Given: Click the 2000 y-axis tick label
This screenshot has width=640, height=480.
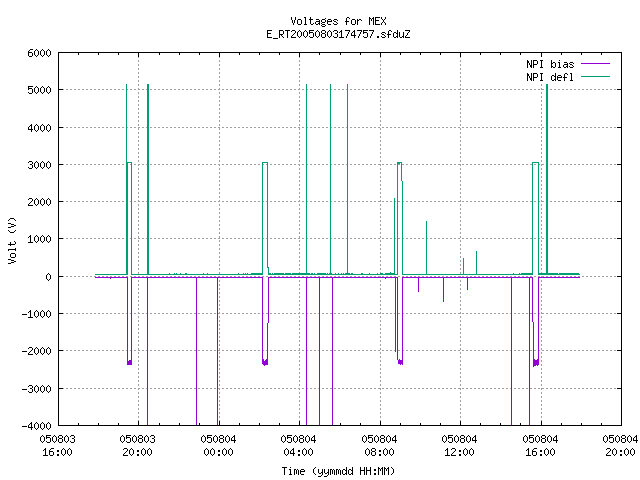Looking at the screenshot, I should (x=40, y=202).
